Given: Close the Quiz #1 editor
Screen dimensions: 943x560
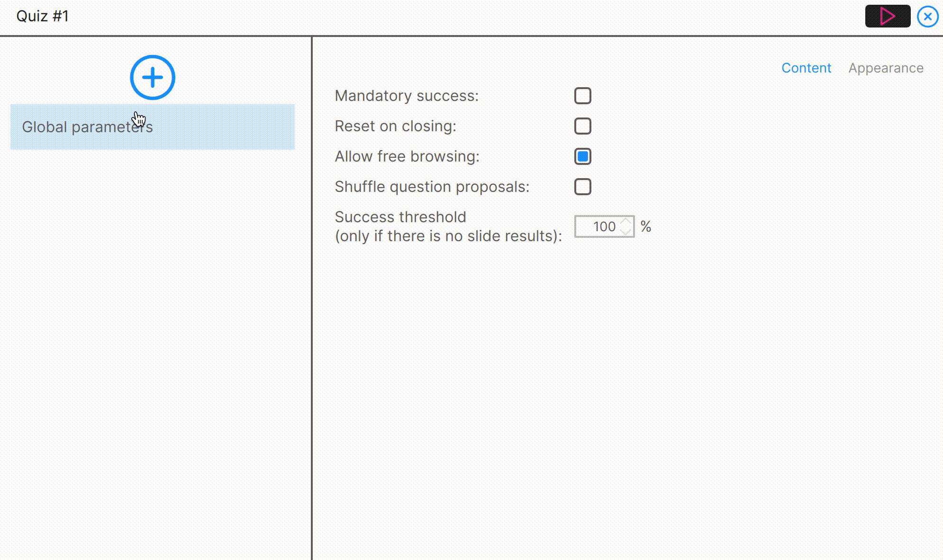Looking at the screenshot, I should pyautogui.click(x=927, y=17).
